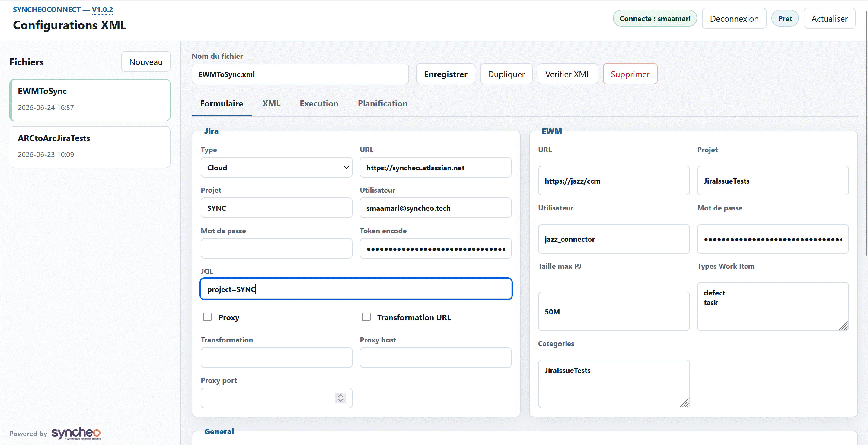Enable the Transformation URL checkbox
868x445 pixels.
pos(366,317)
